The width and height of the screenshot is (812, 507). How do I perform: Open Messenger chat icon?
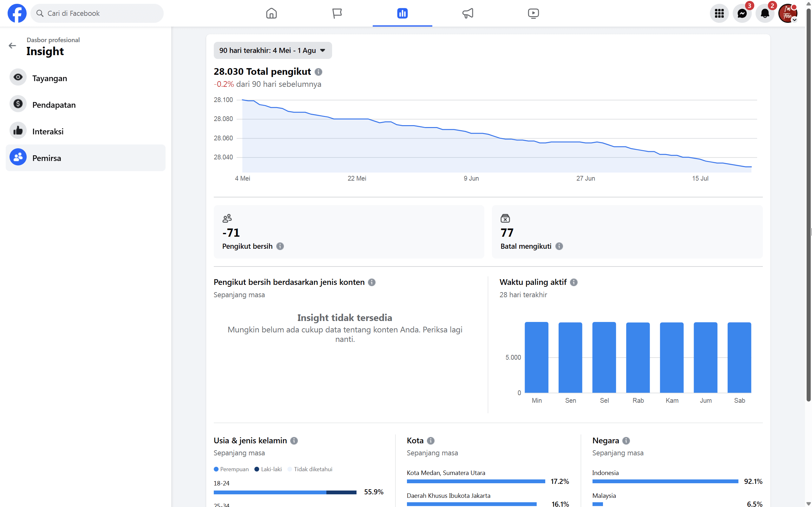point(742,13)
